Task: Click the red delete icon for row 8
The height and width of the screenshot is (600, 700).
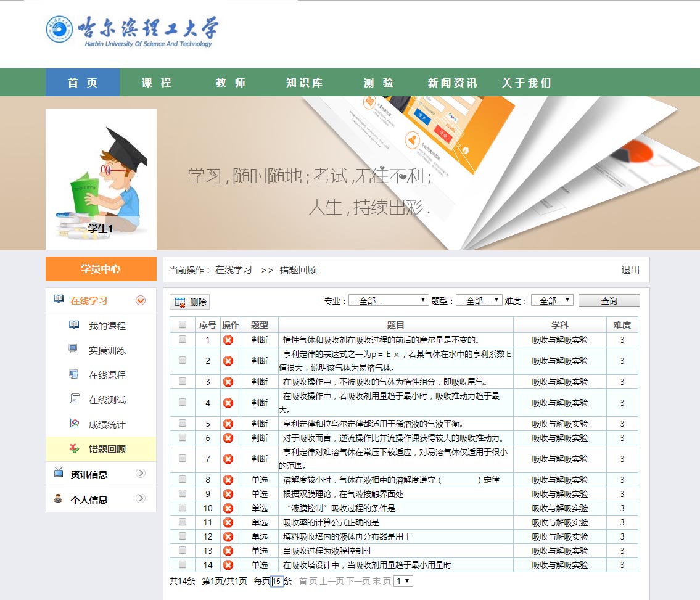Action: [228, 480]
